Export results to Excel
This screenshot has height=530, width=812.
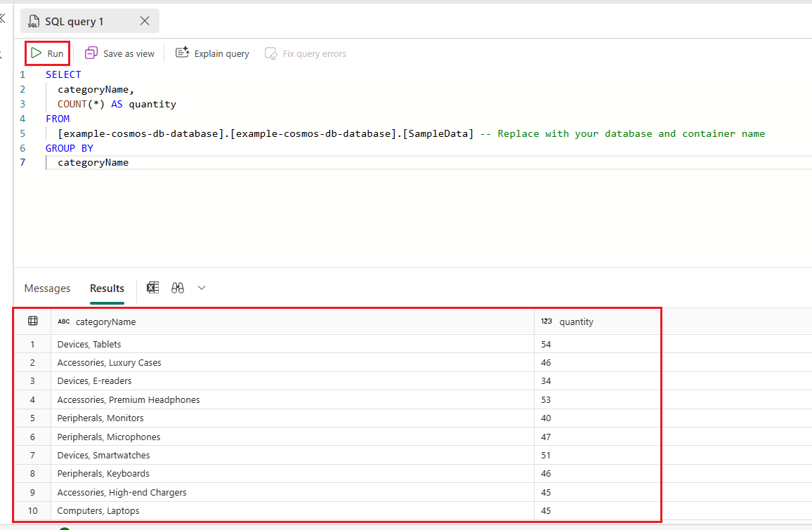(x=152, y=287)
